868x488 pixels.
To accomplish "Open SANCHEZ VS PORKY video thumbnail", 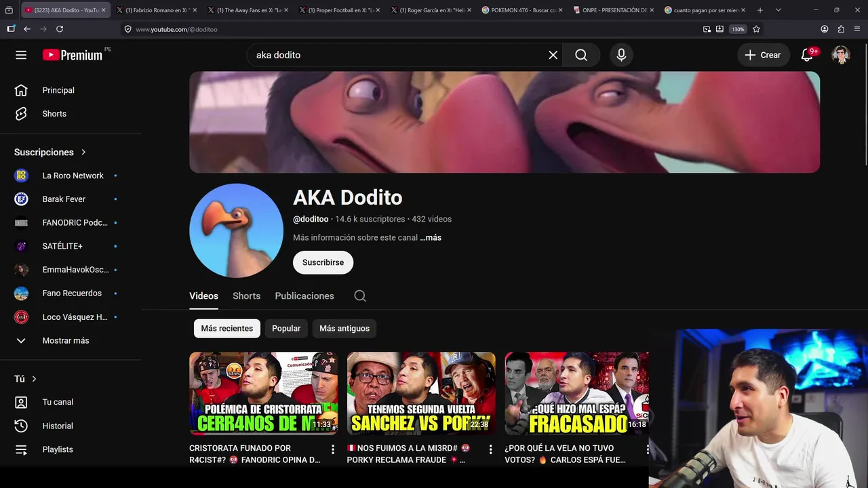I will click(x=421, y=393).
